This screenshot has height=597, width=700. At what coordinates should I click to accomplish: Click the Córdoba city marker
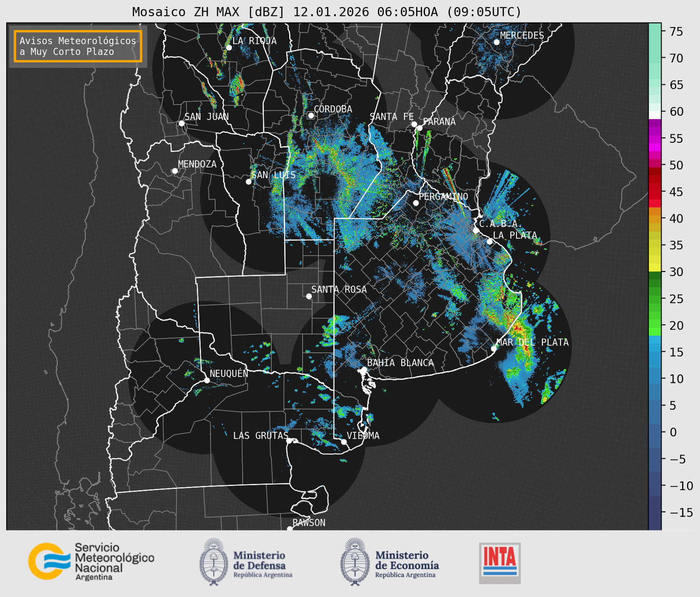(x=311, y=115)
